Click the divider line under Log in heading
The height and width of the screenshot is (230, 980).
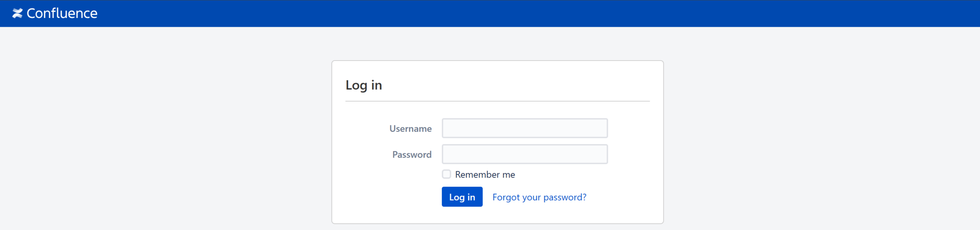498,101
